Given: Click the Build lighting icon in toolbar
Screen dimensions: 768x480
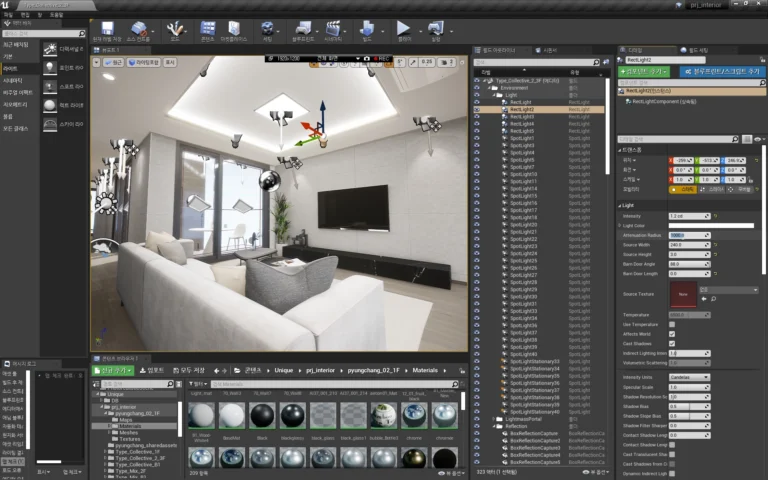Looking at the screenshot, I should tap(367, 28).
